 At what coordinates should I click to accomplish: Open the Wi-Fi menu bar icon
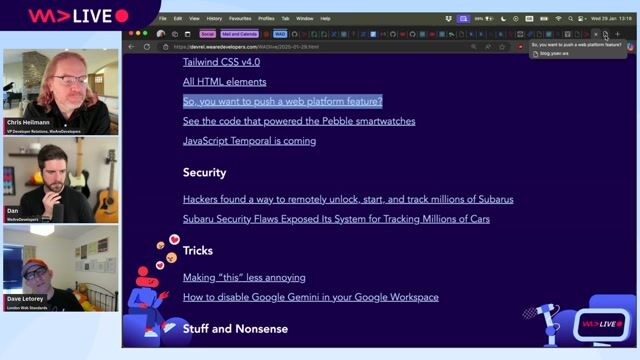558,19
